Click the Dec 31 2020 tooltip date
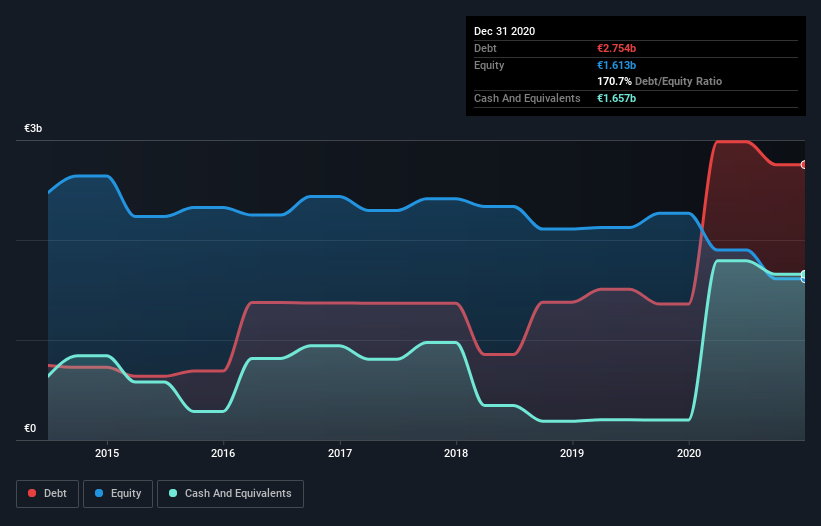Screen dimensions: 821x526 tap(505, 31)
